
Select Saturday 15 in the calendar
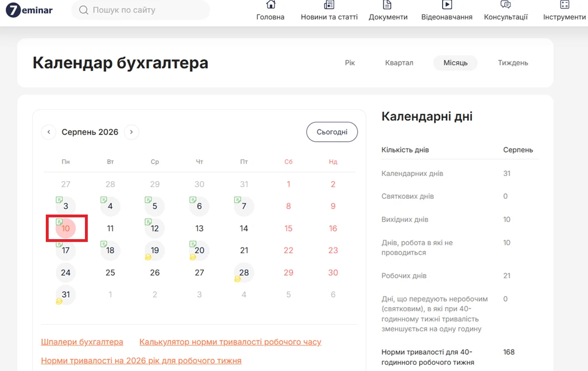[x=288, y=228]
